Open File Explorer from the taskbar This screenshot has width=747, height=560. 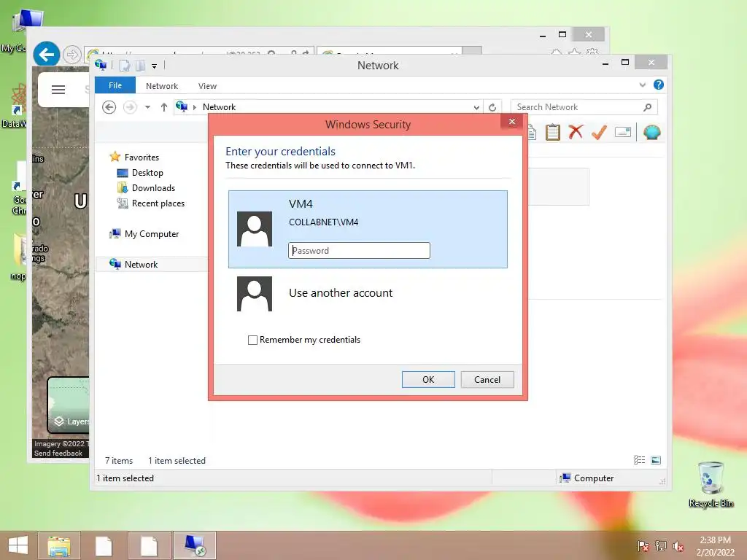point(59,545)
